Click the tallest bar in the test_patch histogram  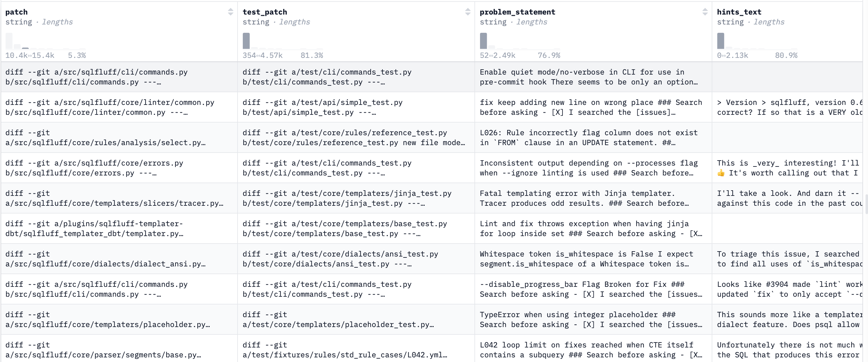point(246,41)
